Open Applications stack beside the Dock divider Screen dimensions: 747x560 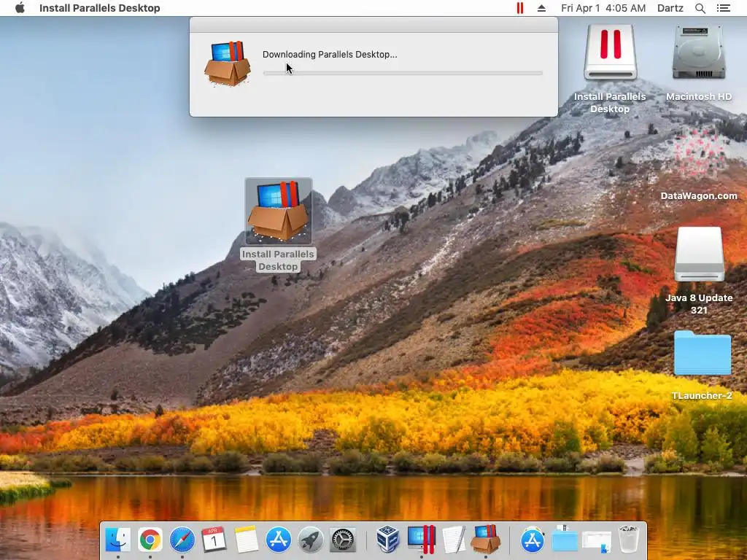[533, 540]
